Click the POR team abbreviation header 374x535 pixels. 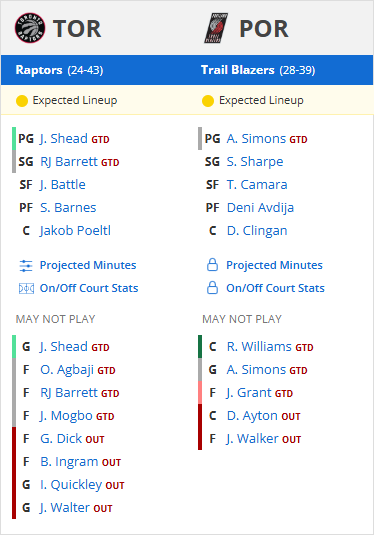pos(264,28)
